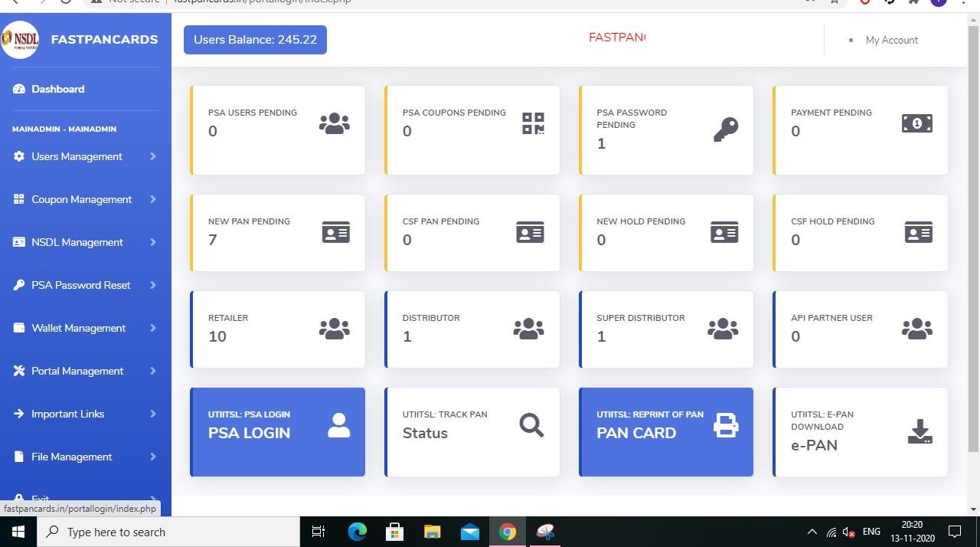Open PSA Password Reset menu
Screen dimensions: 980x547
point(80,285)
